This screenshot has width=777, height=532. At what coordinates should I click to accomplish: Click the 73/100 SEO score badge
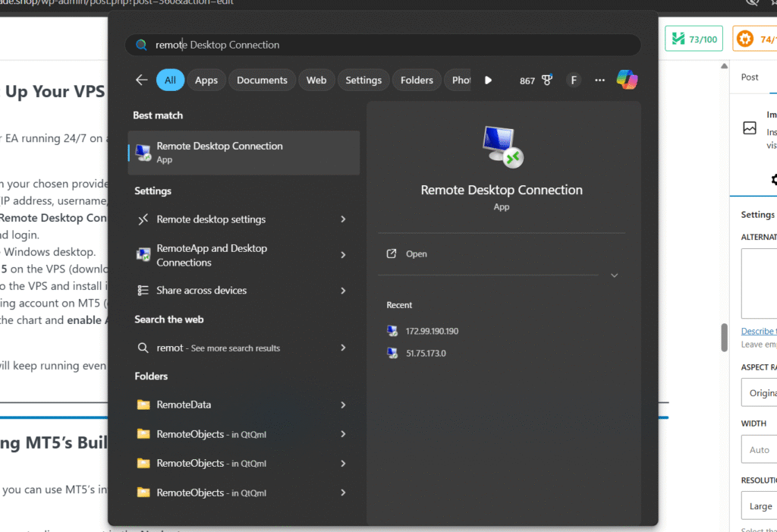694,39
